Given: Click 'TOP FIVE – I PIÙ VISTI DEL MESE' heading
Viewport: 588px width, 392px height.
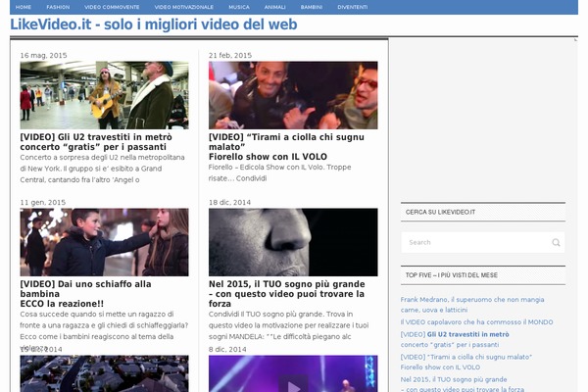Looking at the screenshot, I should pyautogui.click(x=452, y=275).
